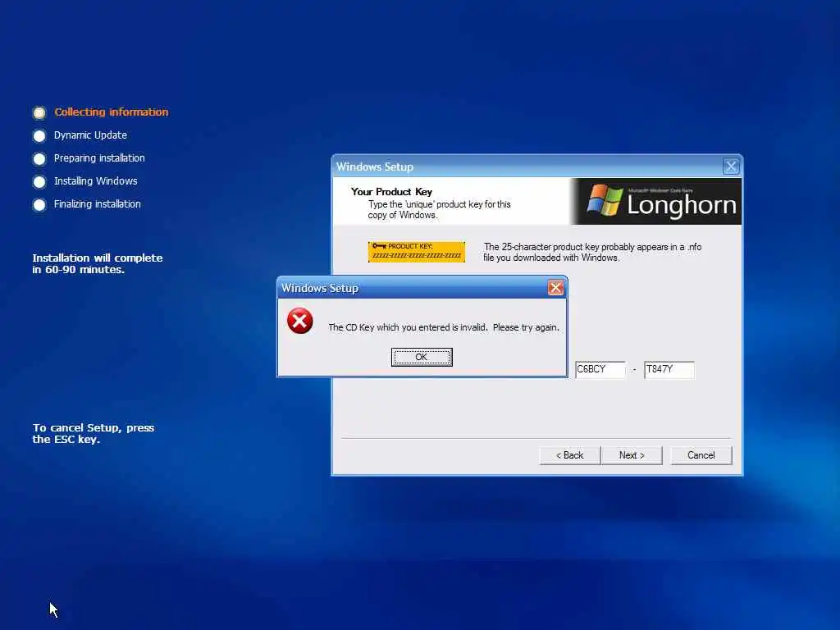Click 'Installation will complete in 60-90 minutes' text
Screen dimensions: 840x630
pos(97,263)
